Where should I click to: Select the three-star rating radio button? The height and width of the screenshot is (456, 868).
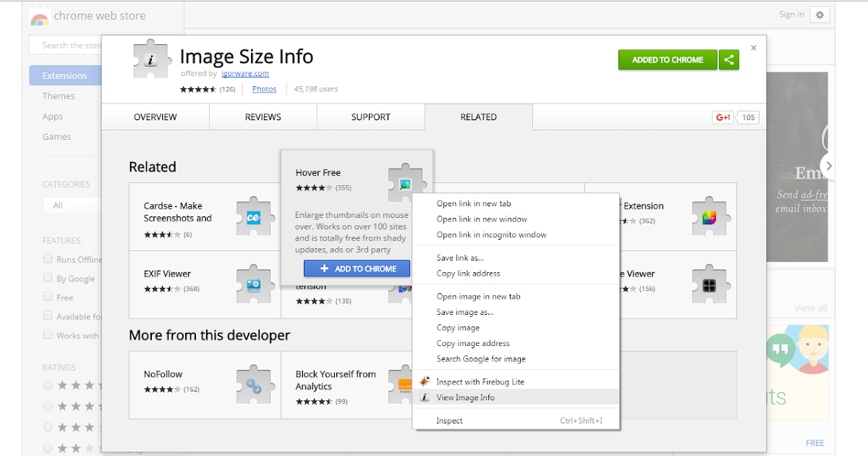click(x=48, y=427)
